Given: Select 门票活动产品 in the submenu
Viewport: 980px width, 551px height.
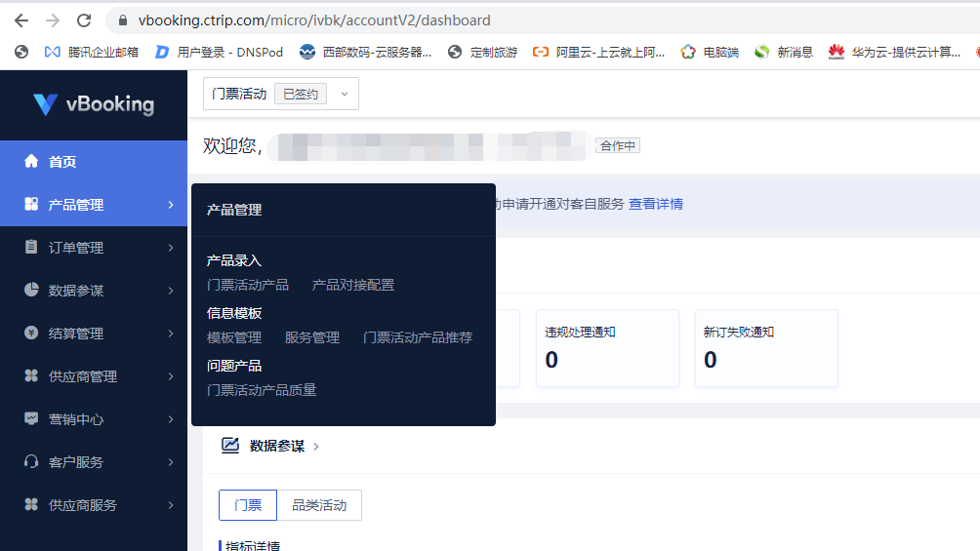Looking at the screenshot, I should [x=248, y=285].
